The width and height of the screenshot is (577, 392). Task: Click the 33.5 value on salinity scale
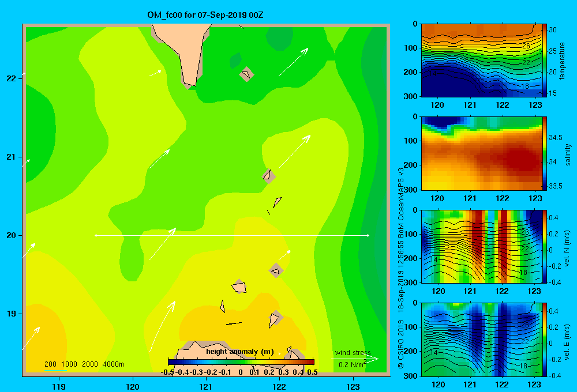click(x=555, y=186)
